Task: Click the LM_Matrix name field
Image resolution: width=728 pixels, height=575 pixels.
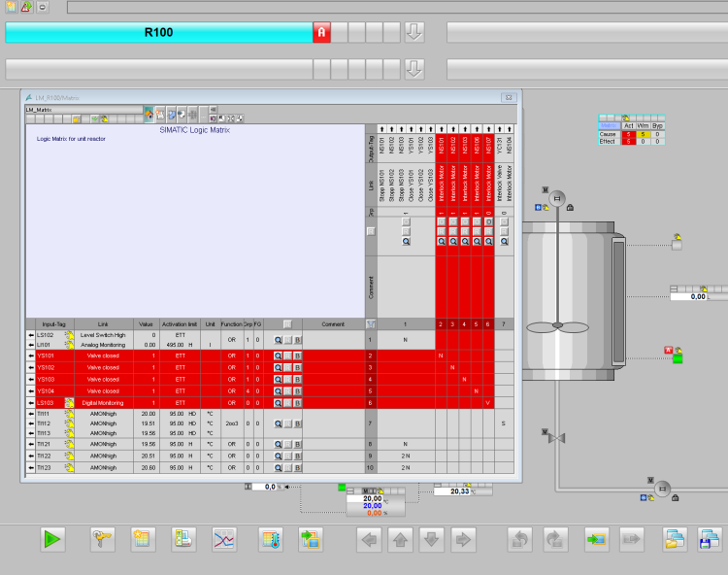Action: pyautogui.click(x=83, y=110)
